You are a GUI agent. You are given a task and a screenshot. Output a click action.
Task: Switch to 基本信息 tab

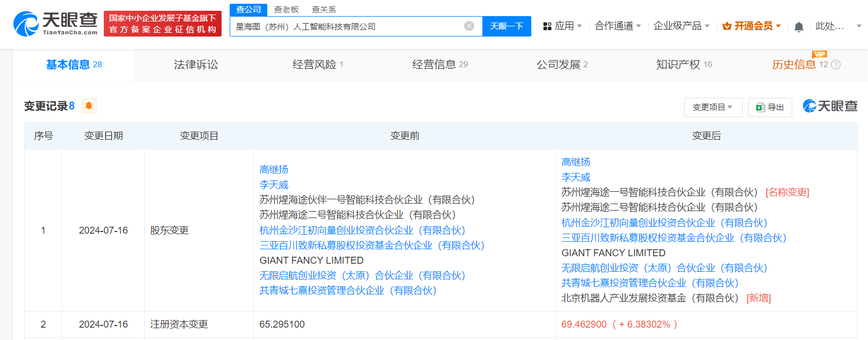click(74, 65)
